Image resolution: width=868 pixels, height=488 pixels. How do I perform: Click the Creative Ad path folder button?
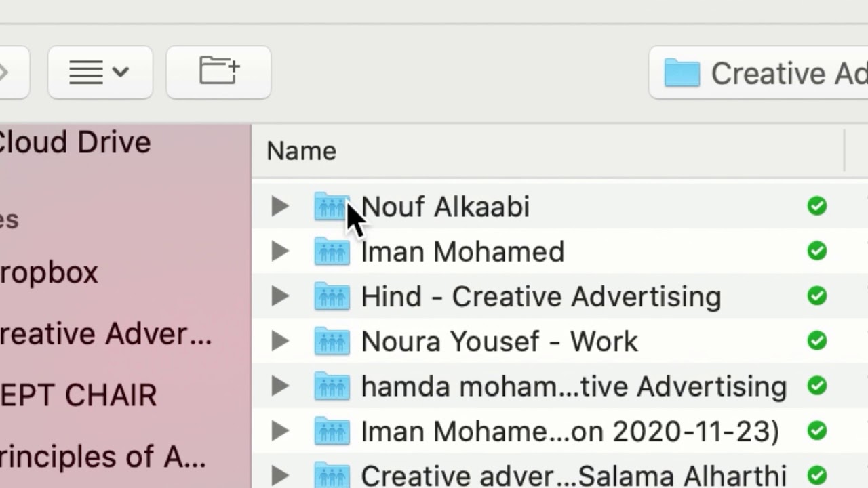point(758,73)
